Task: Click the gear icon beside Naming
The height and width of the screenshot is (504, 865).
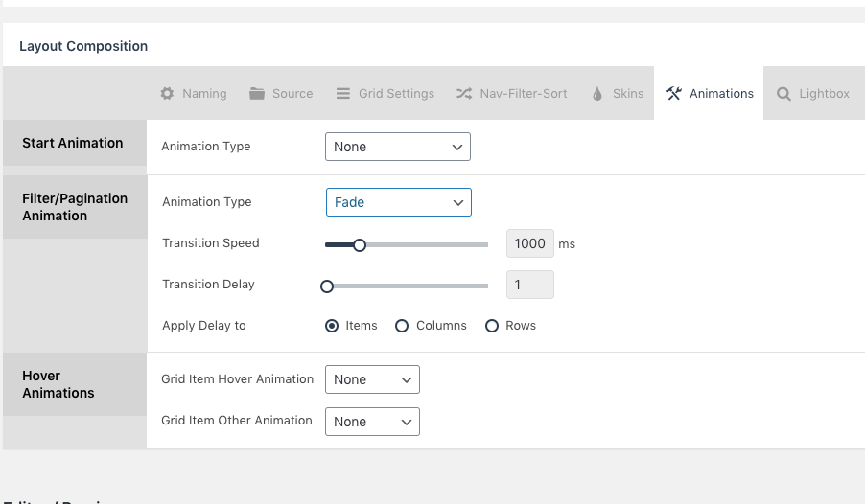Action: [167, 93]
